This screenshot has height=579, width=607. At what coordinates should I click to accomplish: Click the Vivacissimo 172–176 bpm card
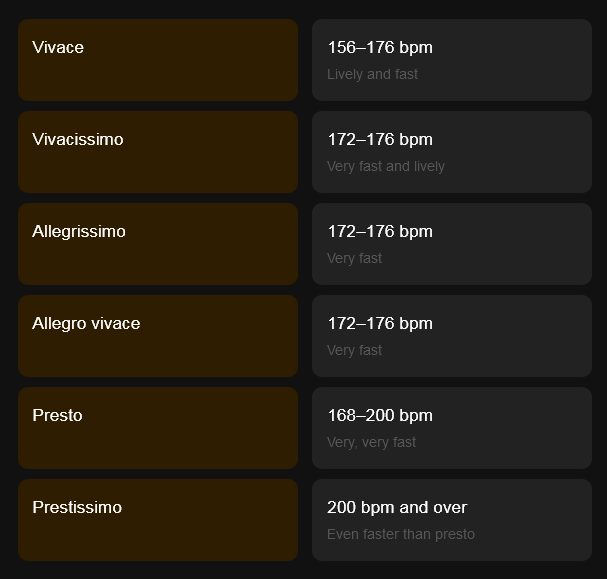click(452, 152)
